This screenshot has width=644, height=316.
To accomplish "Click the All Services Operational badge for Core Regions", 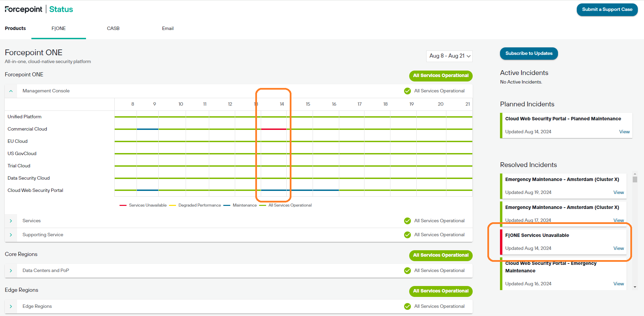I will [x=441, y=255].
